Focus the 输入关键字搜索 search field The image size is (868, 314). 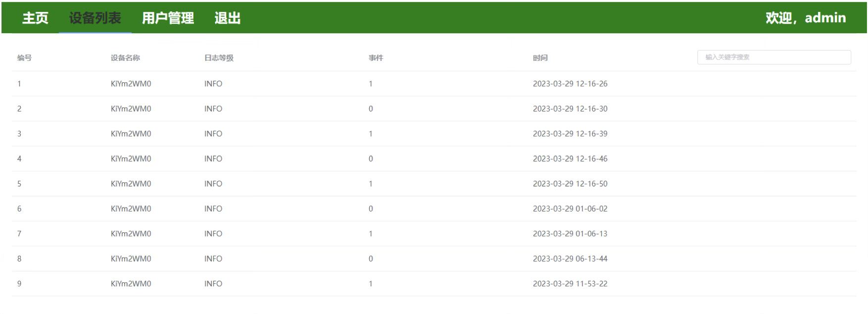pos(773,57)
